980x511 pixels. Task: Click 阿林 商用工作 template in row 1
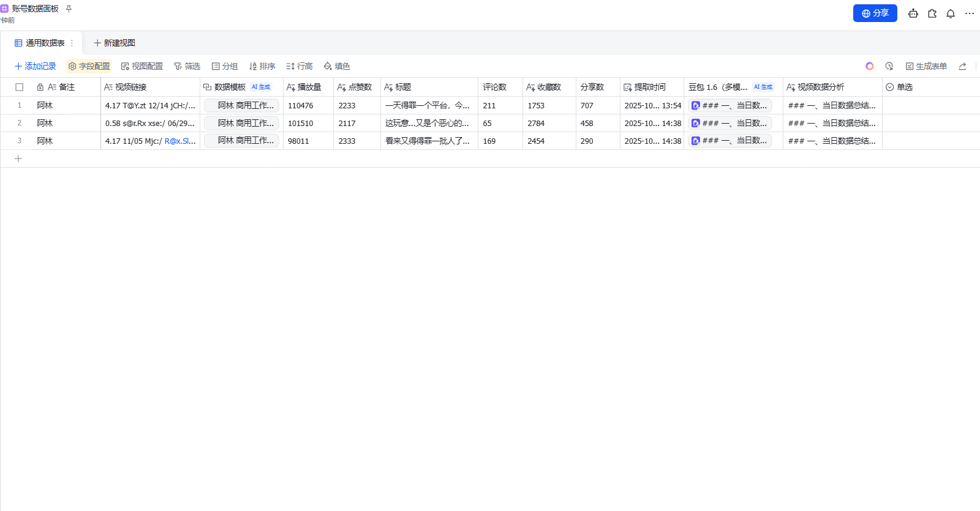tap(241, 105)
